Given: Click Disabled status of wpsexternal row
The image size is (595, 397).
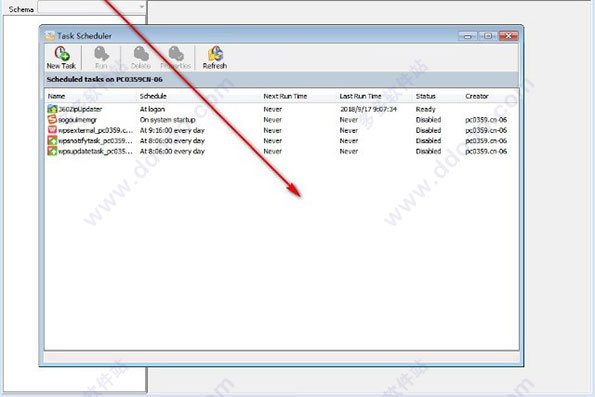Looking at the screenshot, I should pos(428,130).
